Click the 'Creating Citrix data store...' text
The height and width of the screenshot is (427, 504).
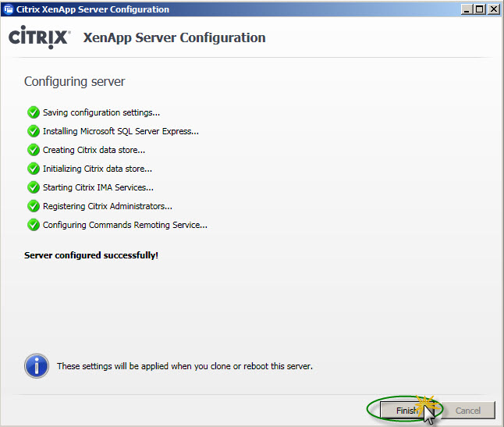pos(94,150)
